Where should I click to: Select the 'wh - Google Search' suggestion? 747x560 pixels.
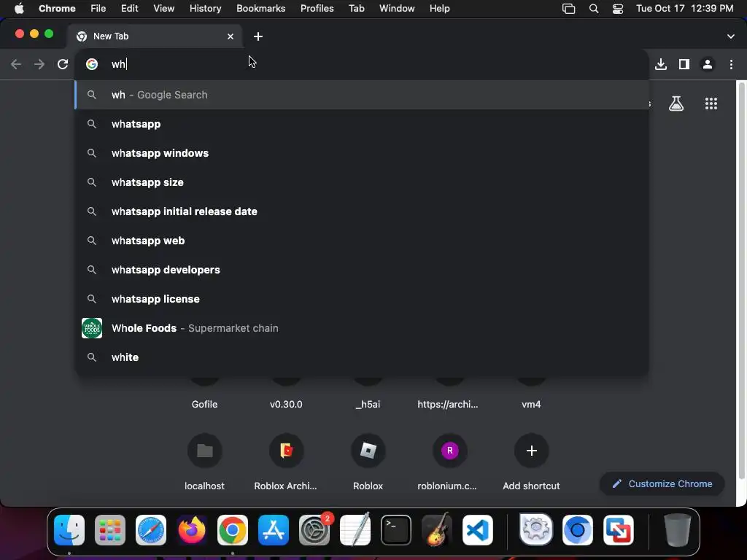[362, 95]
